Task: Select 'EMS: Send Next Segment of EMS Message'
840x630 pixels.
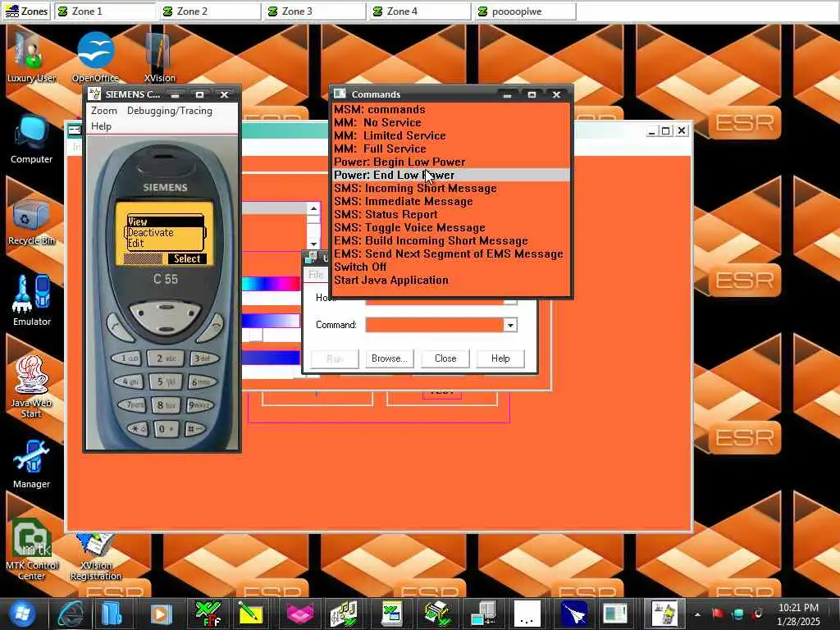Action: (x=451, y=254)
